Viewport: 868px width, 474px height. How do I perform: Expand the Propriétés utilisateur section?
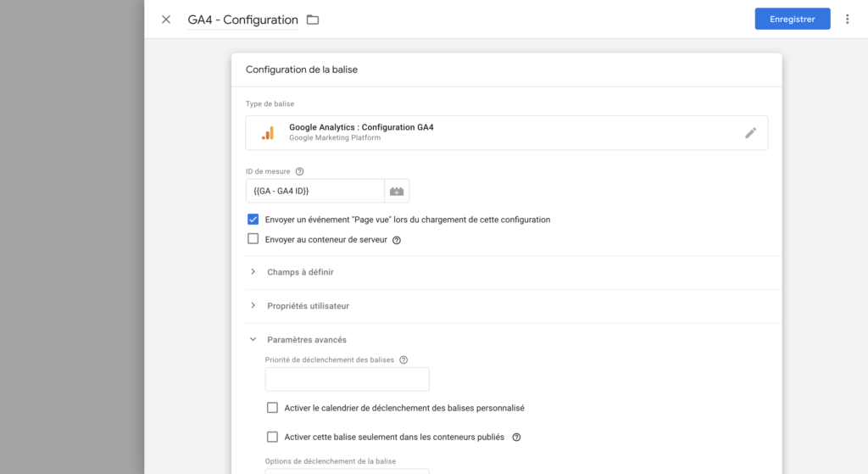308,305
